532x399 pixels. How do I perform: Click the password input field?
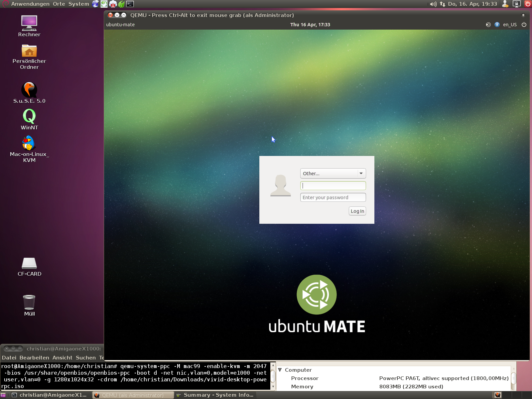click(333, 198)
